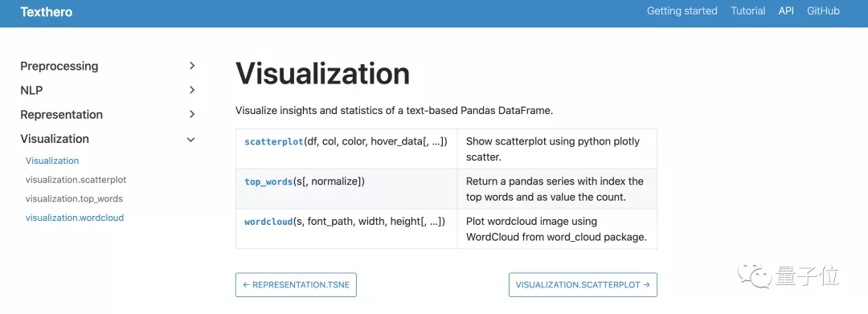This screenshot has width=868, height=314.
Task: Select NLP in the sidebar
Action: tap(31, 90)
